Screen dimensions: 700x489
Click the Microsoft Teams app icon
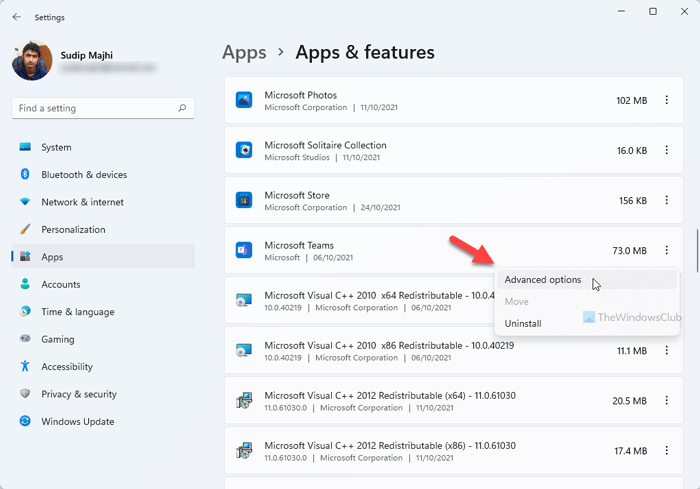243,250
